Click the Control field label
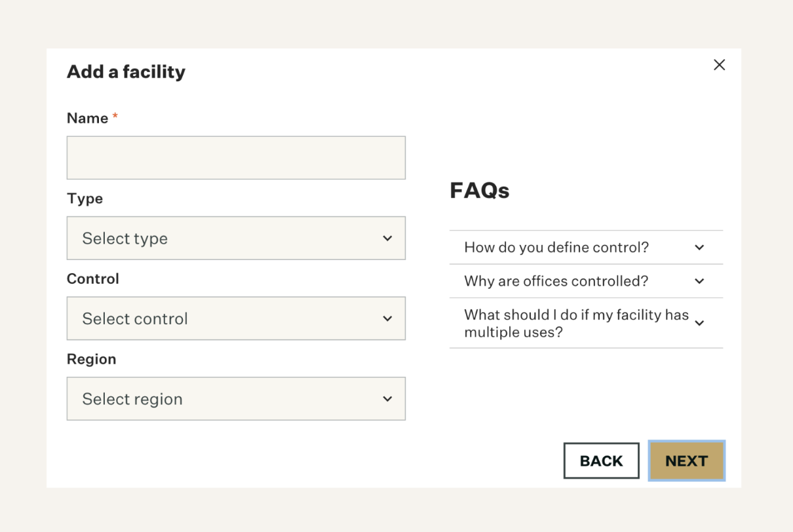The image size is (793, 532). tap(93, 279)
